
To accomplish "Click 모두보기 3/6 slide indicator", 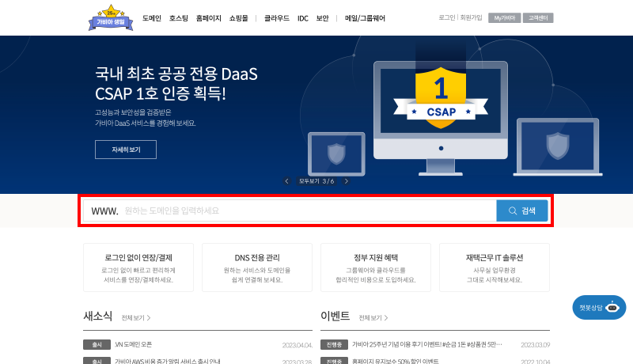I will click(316, 181).
